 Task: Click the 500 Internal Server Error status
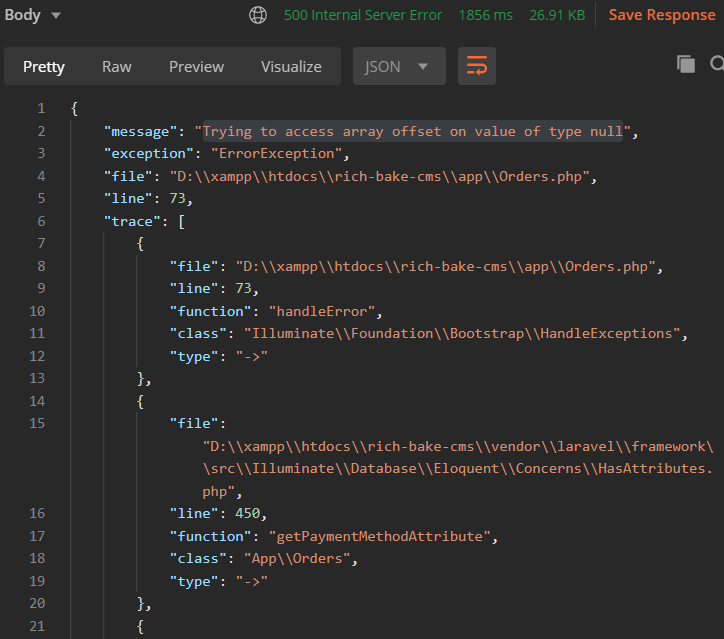coord(363,15)
